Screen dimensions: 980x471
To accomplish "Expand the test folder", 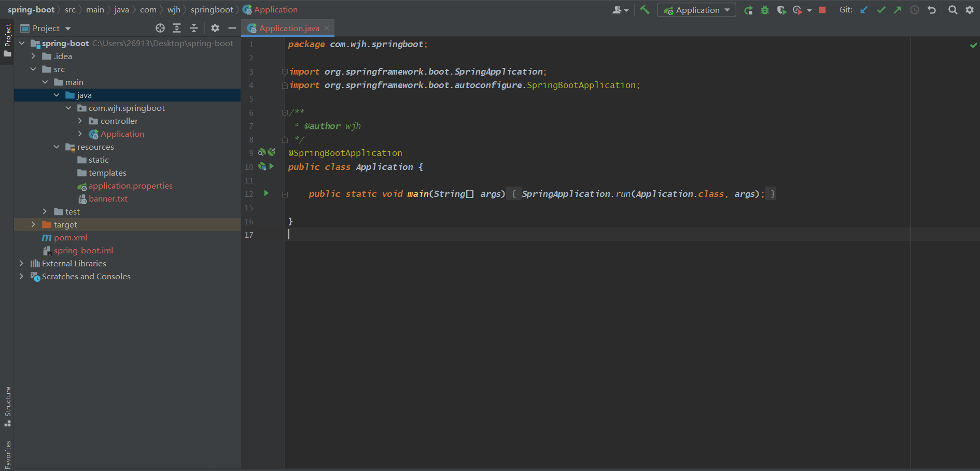I will pos(45,211).
